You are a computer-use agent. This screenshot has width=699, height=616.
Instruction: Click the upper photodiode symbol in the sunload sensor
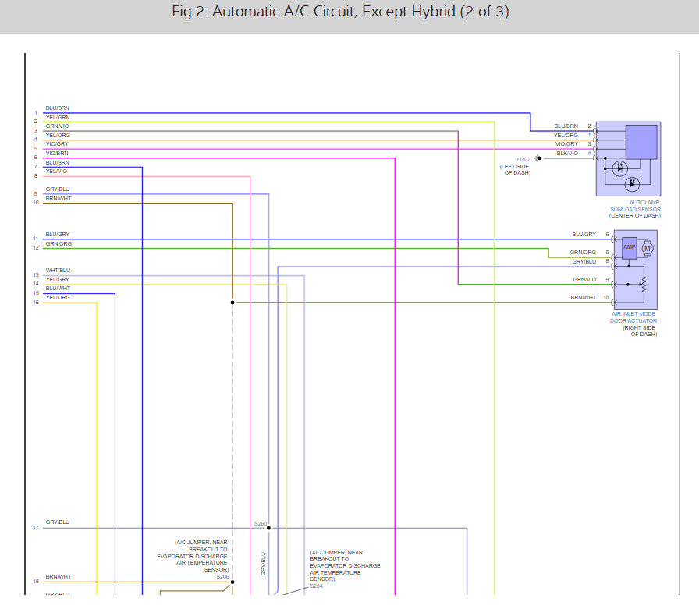tap(619, 168)
